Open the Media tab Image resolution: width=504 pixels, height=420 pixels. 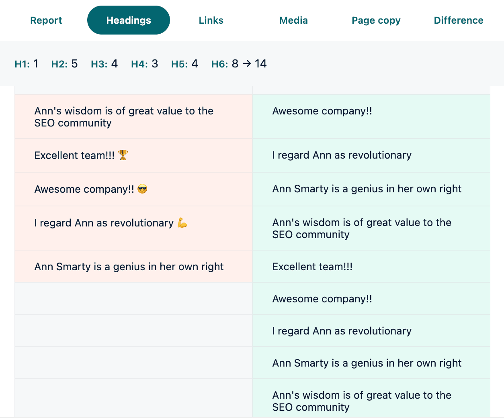[293, 20]
